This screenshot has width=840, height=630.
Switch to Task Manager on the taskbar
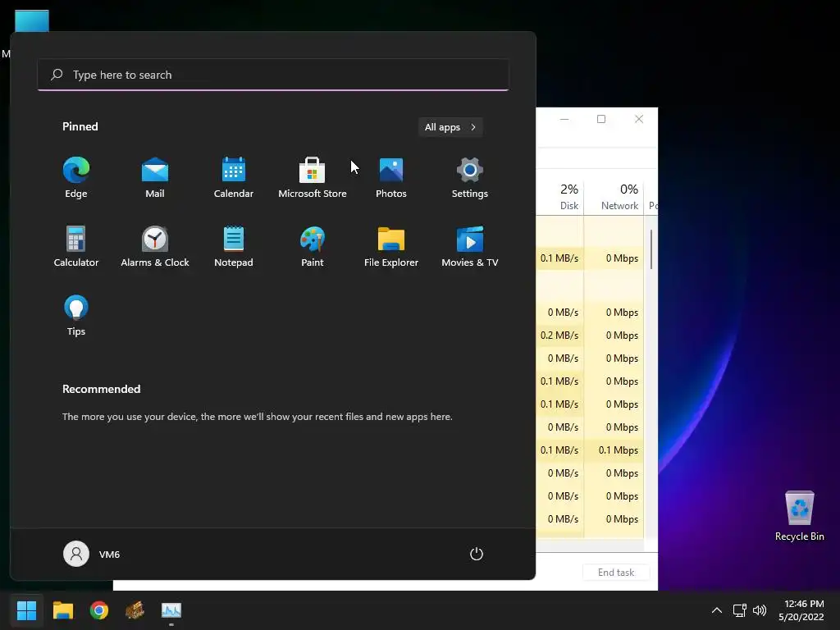click(x=171, y=610)
